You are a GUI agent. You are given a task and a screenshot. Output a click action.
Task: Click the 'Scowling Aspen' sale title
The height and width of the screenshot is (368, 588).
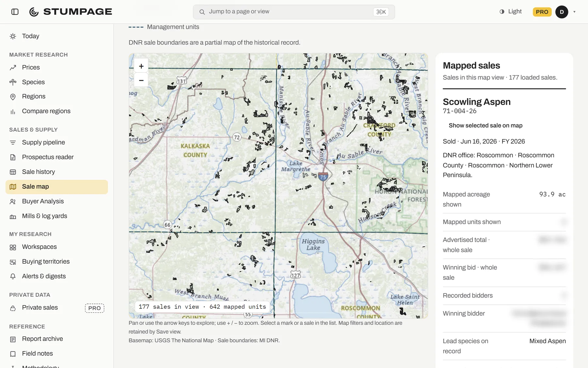click(476, 102)
